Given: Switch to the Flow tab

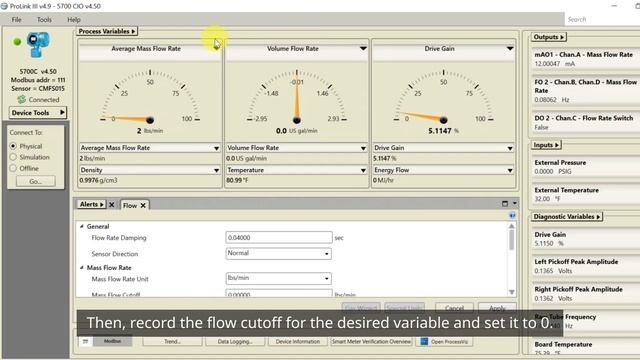Looking at the screenshot, I should tap(130, 205).
